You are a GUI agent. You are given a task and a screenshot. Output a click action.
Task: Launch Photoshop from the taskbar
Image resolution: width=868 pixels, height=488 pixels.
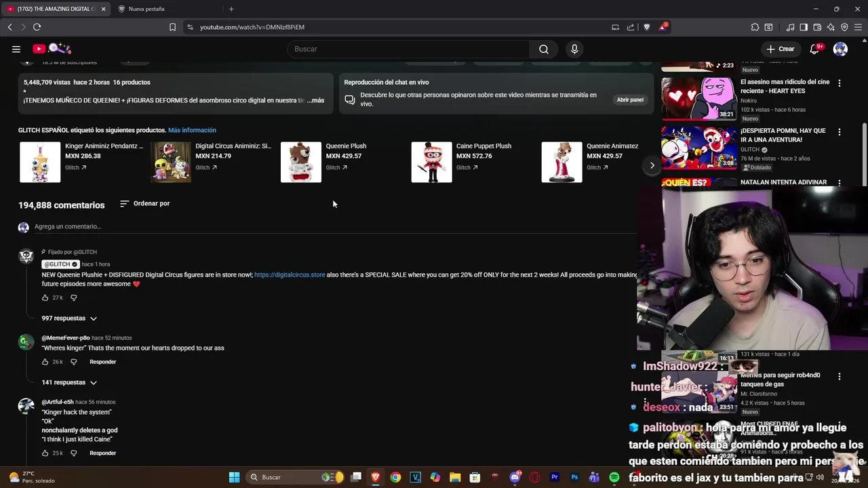click(x=574, y=477)
